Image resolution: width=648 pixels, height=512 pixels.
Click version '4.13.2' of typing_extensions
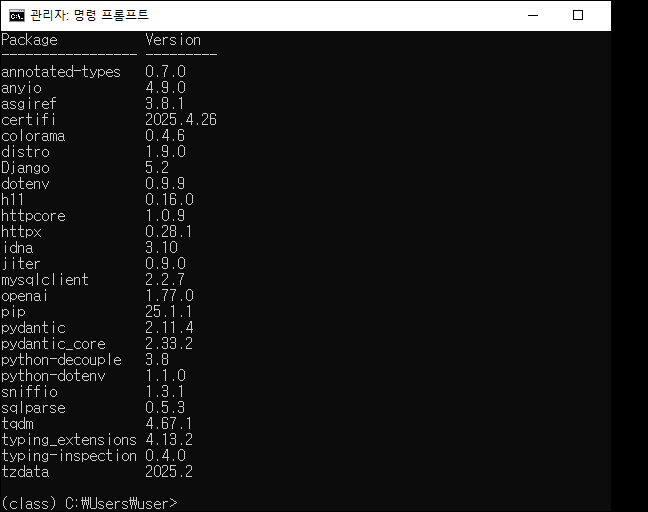(169, 440)
